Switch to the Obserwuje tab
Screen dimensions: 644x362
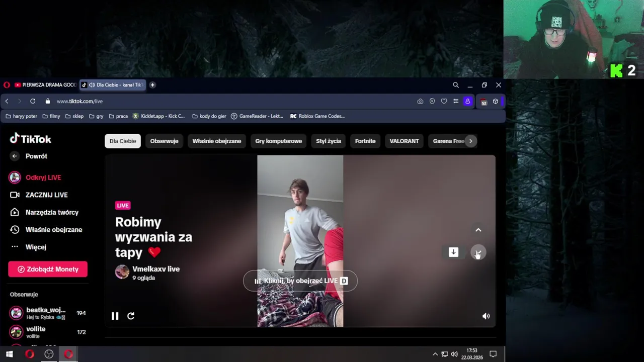point(164,141)
